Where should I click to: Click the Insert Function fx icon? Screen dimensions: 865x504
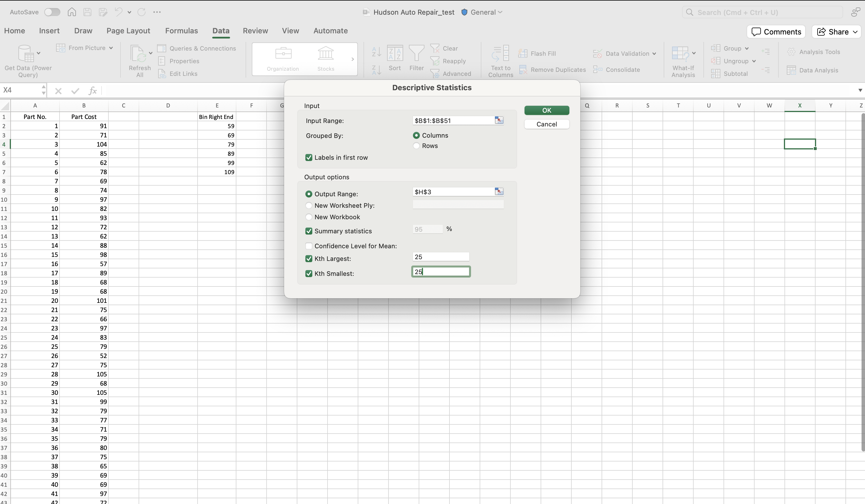point(92,91)
